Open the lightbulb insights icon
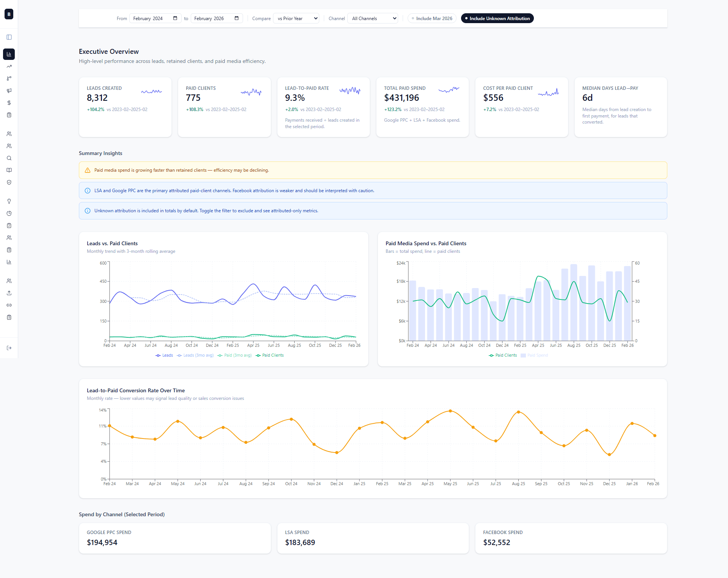 point(9,201)
